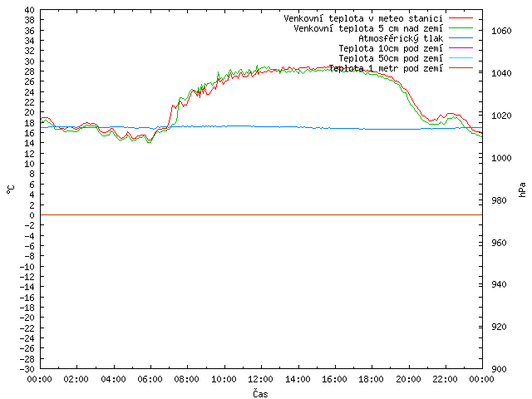
Task: Click the 'Čas' horizontal axis title
Action: pyautogui.click(x=260, y=393)
